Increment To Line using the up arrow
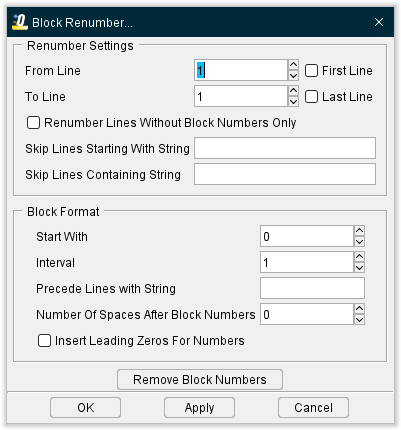Viewport: 401px width, 430px height. tap(293, 91)
